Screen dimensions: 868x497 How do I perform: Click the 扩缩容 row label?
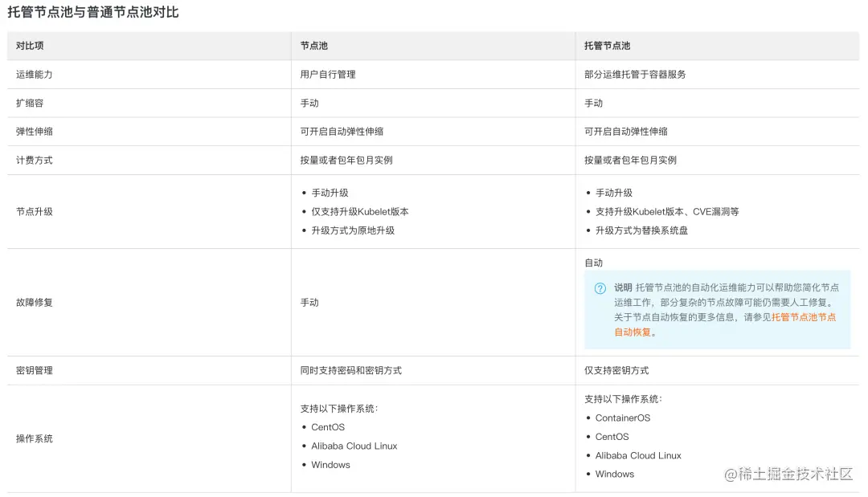(30, 104)
